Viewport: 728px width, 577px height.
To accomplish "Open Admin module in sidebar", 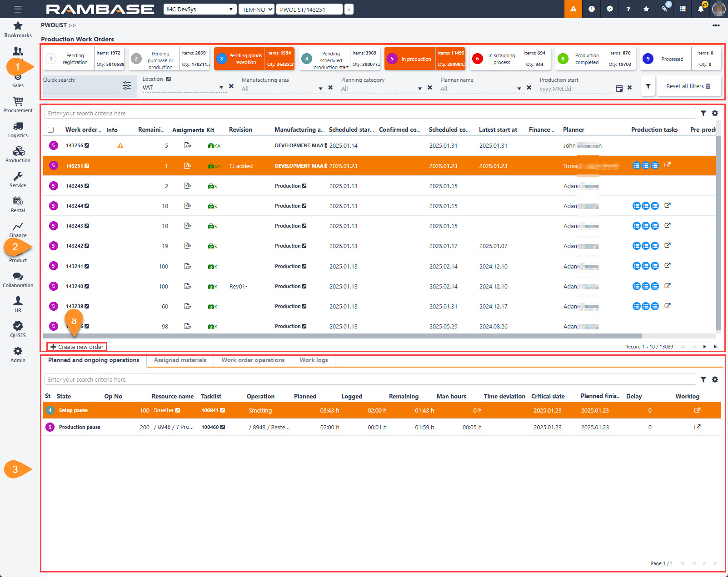I will [x=18, y=354].
